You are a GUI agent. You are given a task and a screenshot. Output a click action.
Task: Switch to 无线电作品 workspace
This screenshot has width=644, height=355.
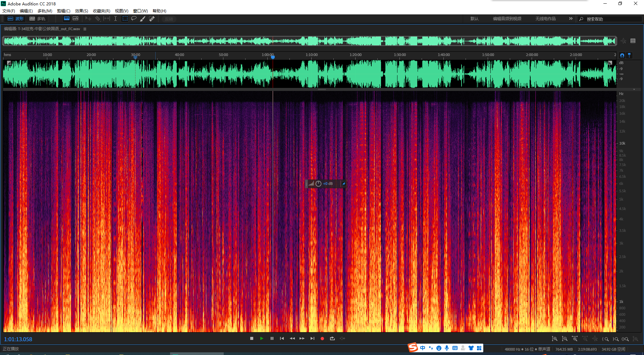[x=545, y=19]
